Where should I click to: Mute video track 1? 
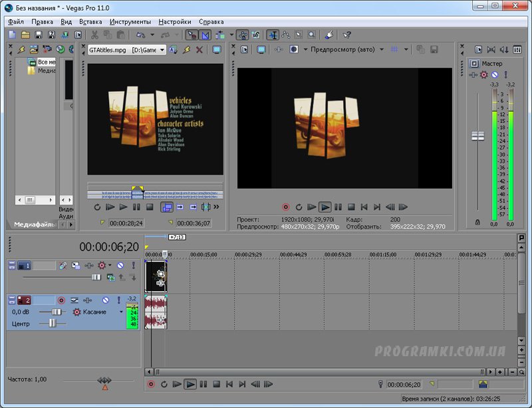[120, 266]
